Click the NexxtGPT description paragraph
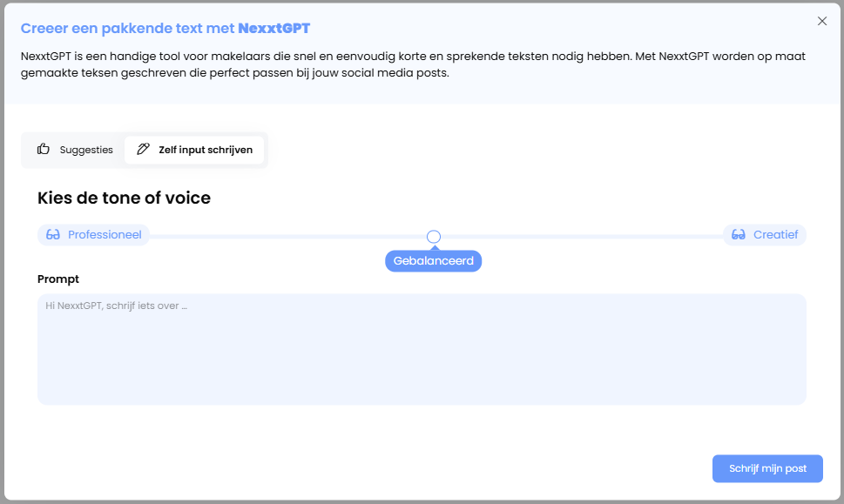Viewport: 844px width, 504px height. click(x=413, y=64)
